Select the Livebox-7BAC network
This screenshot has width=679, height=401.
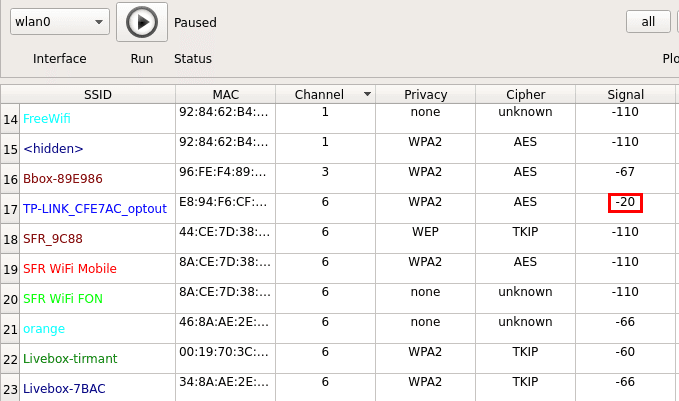[x=64, y=388]
